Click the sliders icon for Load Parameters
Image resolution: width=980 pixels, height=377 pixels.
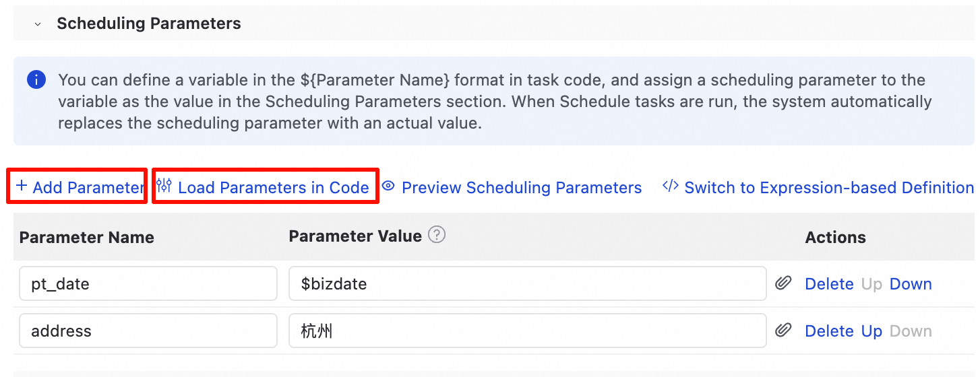tap(164, 186)
